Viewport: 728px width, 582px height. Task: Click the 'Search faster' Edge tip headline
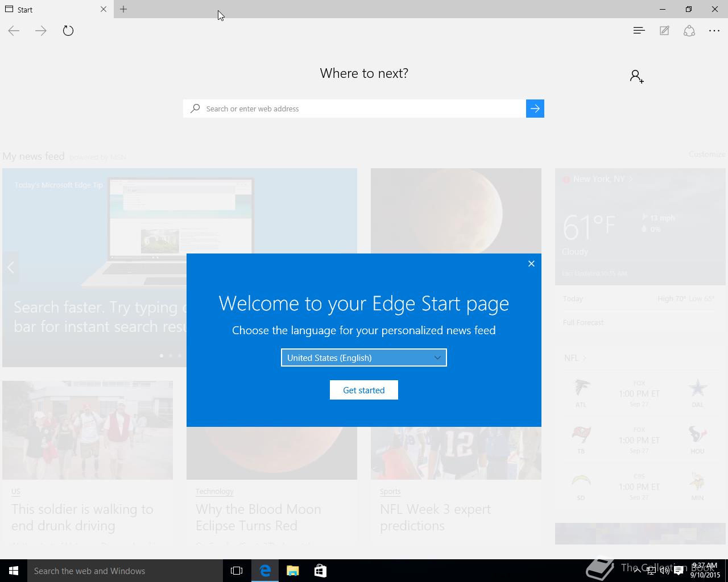pyautogui.click(x=100, y=317)
